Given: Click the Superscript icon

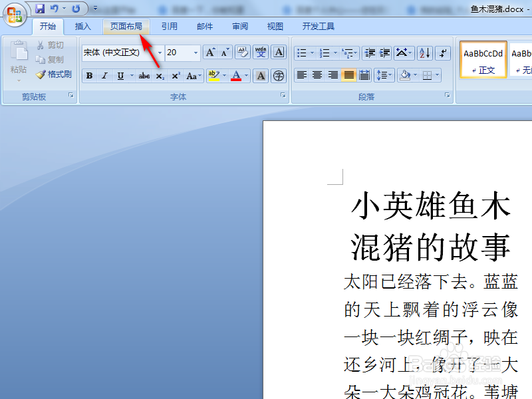Looking at the screenshot, I should pyautogui.click(x=176, y=75).
